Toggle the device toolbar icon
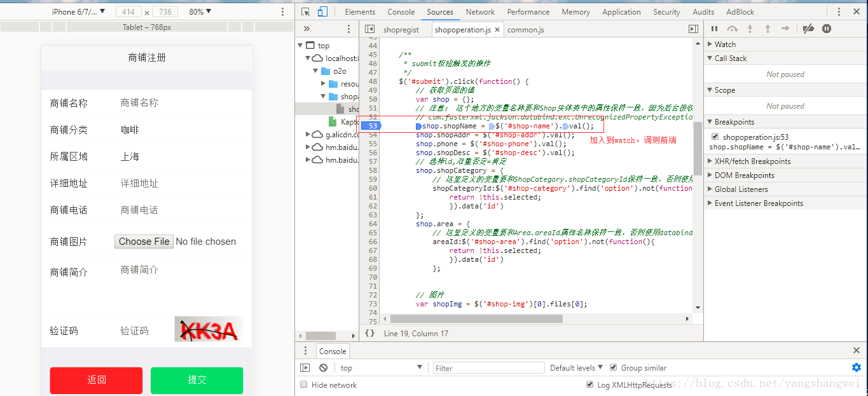This screenshot has width=868, height=396. click(322, 11)
